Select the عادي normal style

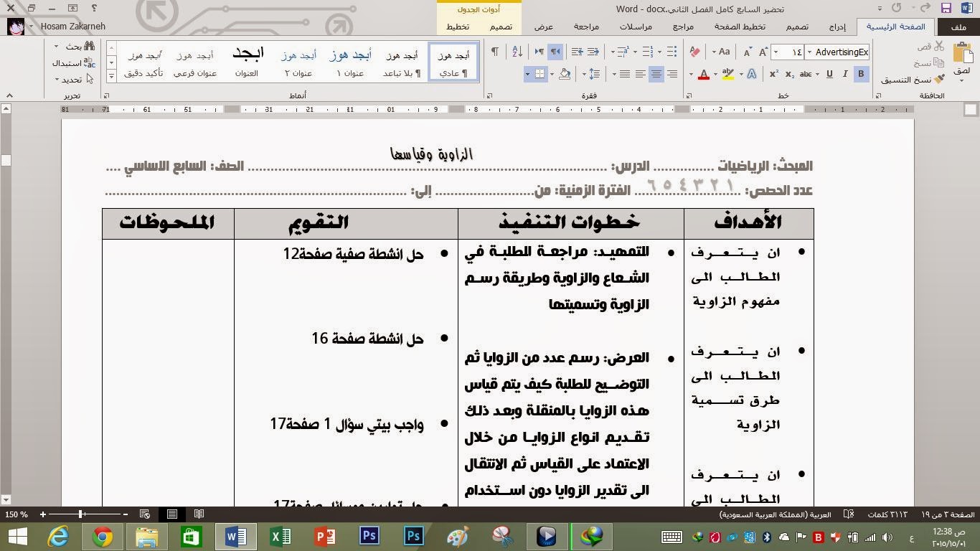(x=453, y=62)
